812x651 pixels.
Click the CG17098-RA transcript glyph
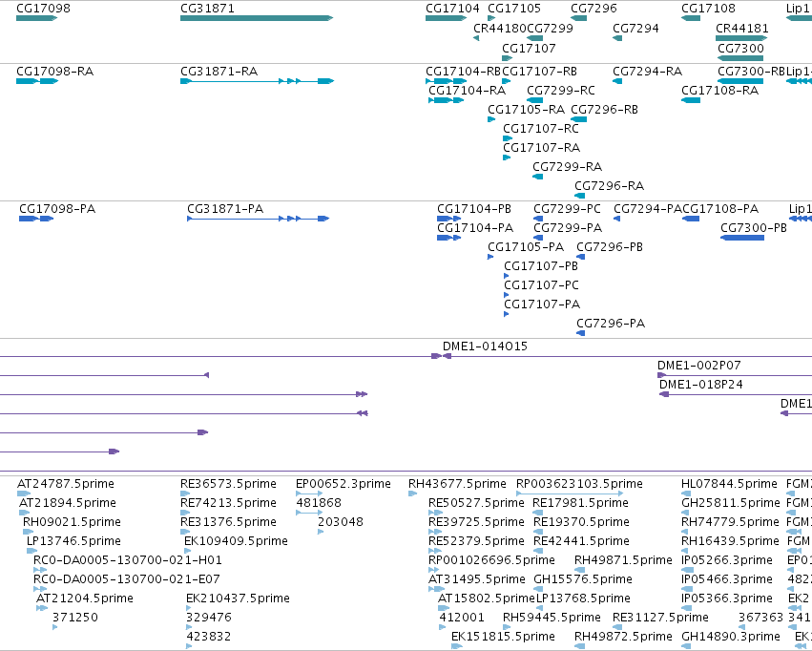point(37,81)
